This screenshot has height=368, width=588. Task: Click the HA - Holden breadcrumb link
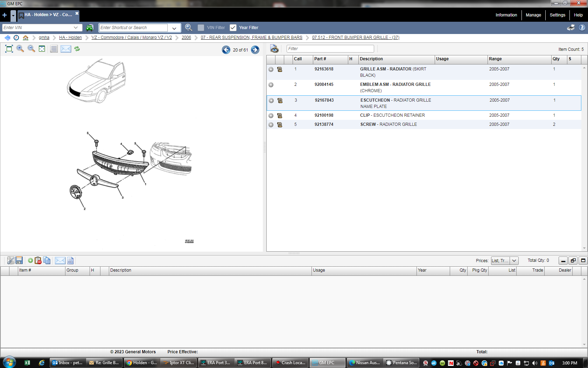tap(70, 38)
